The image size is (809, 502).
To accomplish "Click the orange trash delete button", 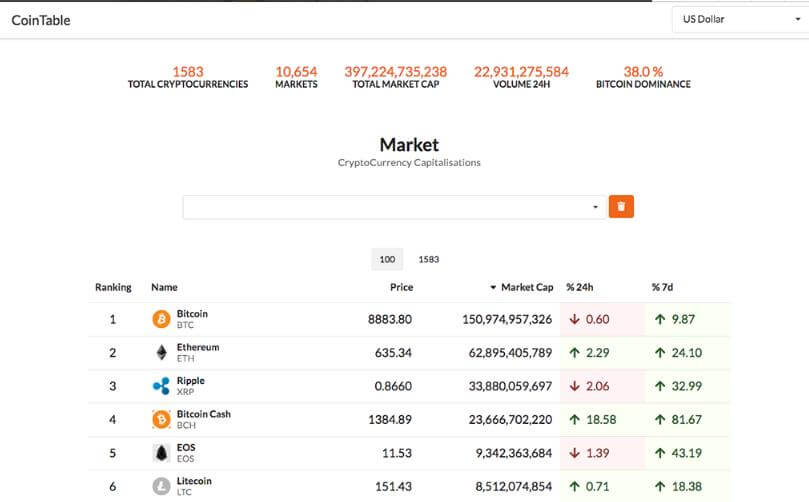I will pos(621,206).
